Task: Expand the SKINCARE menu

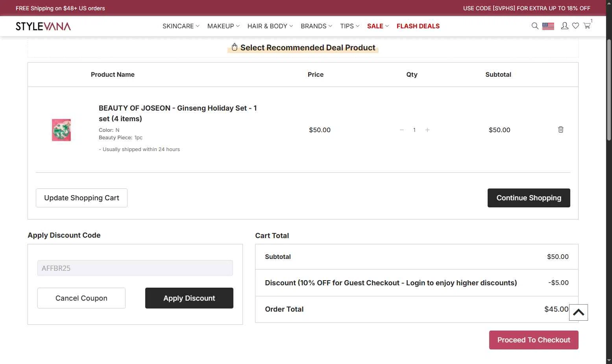Action: click(x=181, y=26)
